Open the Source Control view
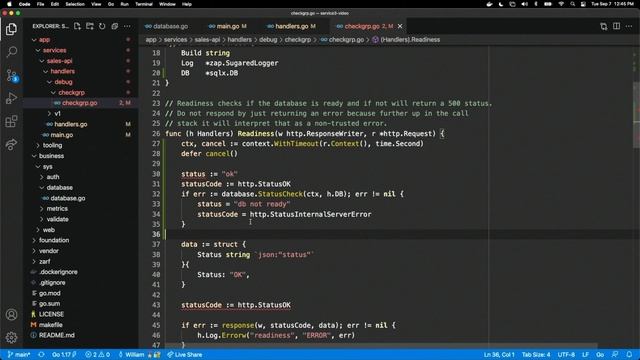The height and width of the screenshot is (360, 640). pos(11,75)
